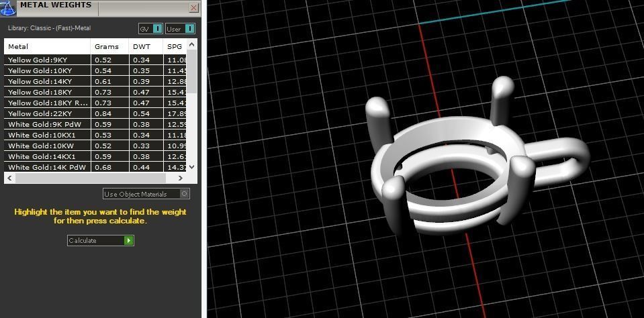This screenshot has height=318, width=644.
Task: Click the Calculate button
Action: pyautogui.click(x=101, y=240)
